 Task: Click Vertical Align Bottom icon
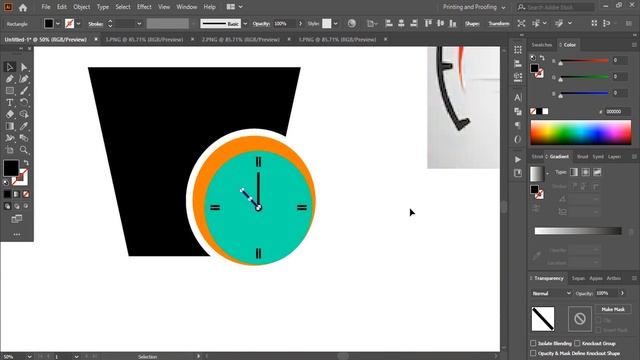(x=453, y=23)
